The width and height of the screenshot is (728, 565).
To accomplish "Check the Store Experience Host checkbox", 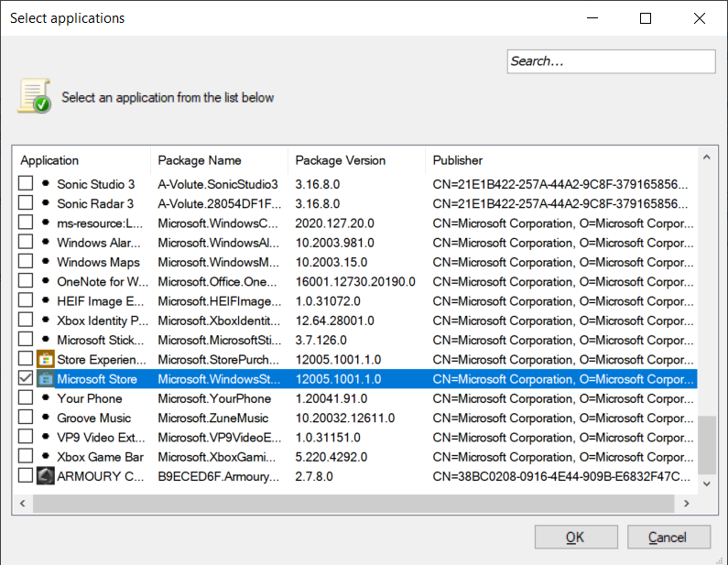I will click(26, 359).
